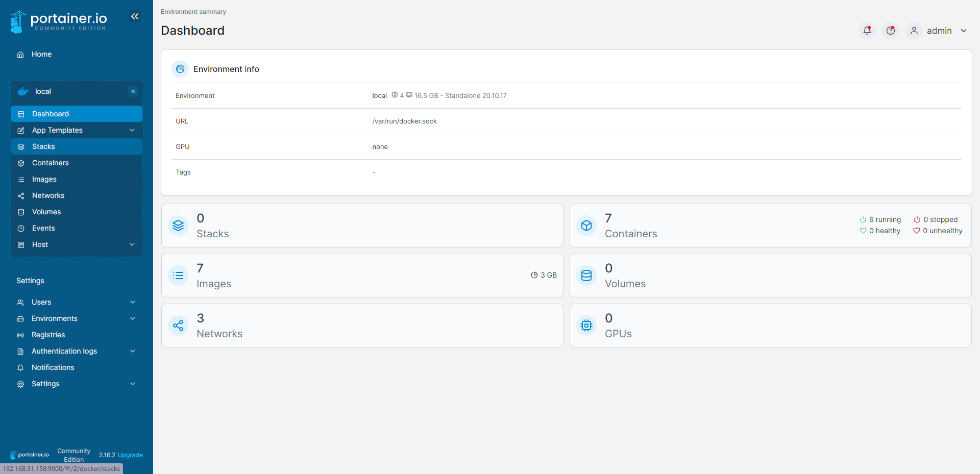Click the Users people icon in sidebar
Image resolution: width=980 pixels, height=474 pixels.
tap(20, 303)
